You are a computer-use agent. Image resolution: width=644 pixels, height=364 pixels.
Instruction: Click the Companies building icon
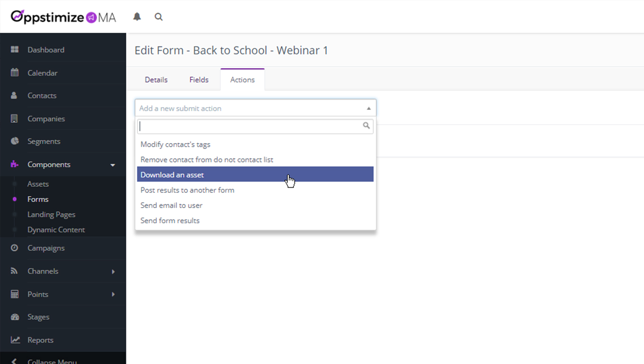pos(14,118)
